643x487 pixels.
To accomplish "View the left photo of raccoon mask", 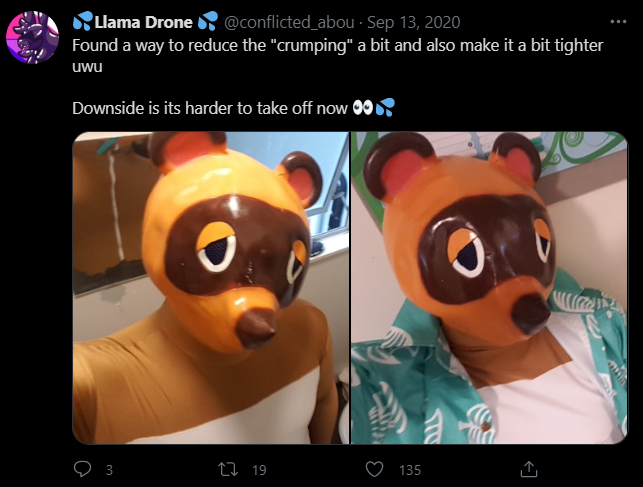I will pyautogui.click(x=211, y=288).
